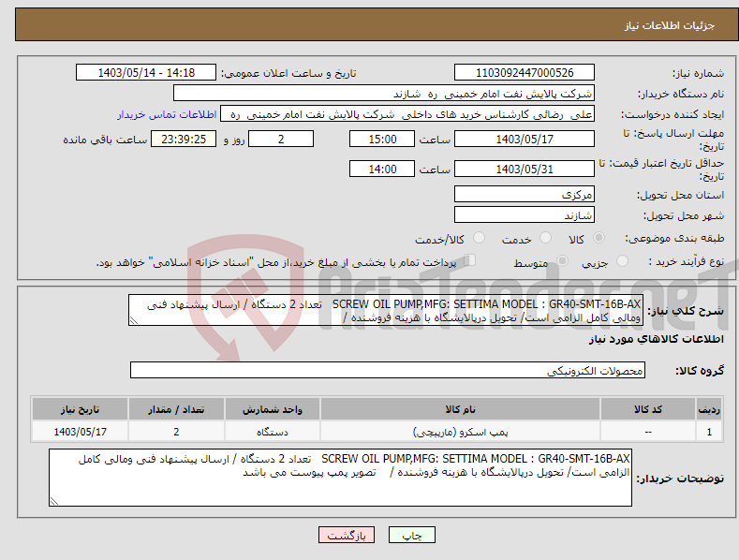Click the need date cell 1403/05/17 in table
The width and height of the screenshot is (739, 560).
click(81, 432)
